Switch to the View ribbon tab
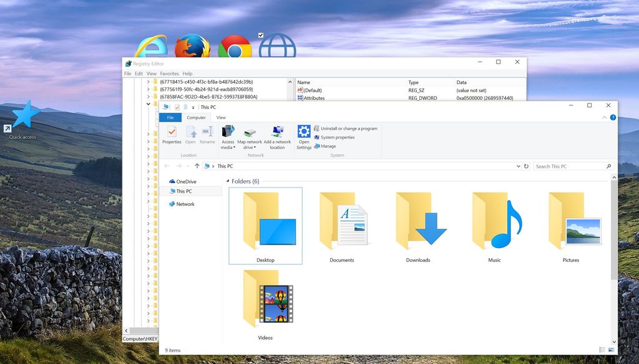The width and height of the screenshot is (639, 364). 220,117
